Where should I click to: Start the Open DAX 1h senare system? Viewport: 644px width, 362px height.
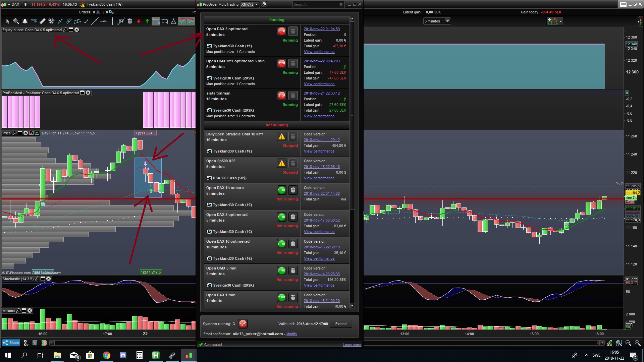pyautogui.click(x=281, y=190)
